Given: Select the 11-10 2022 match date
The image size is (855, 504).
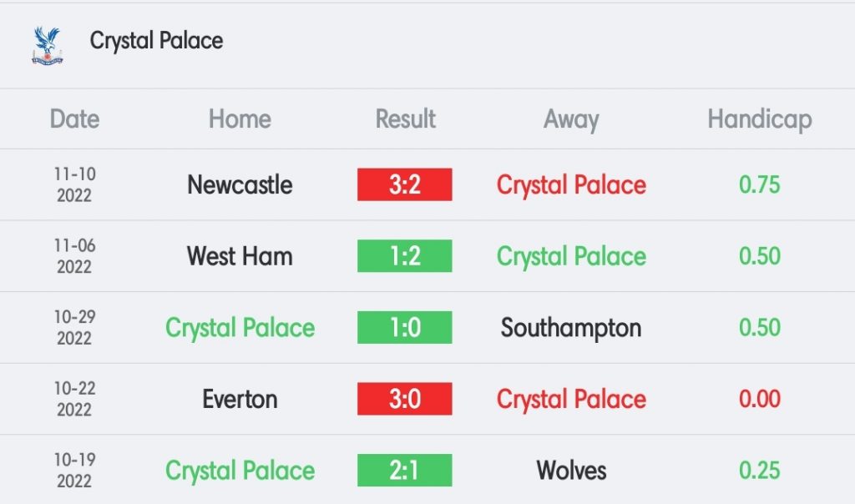Looking at the screenshot, I should coord(74,184).
